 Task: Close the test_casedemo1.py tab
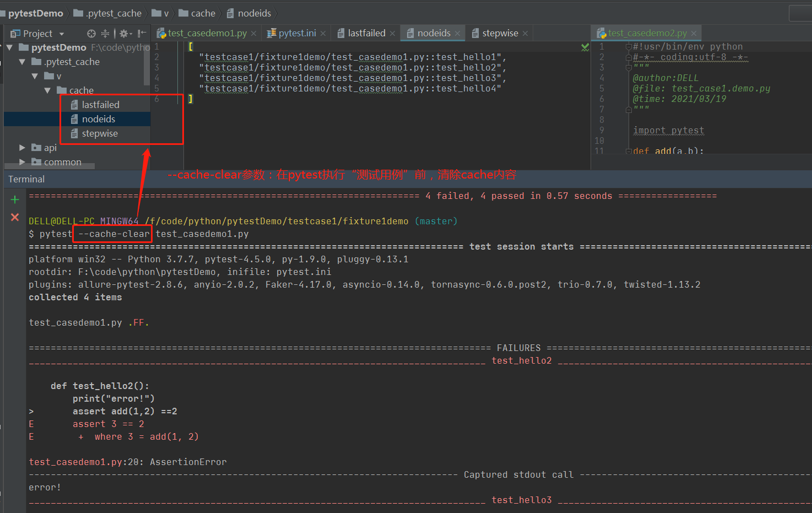pos(253,34)
